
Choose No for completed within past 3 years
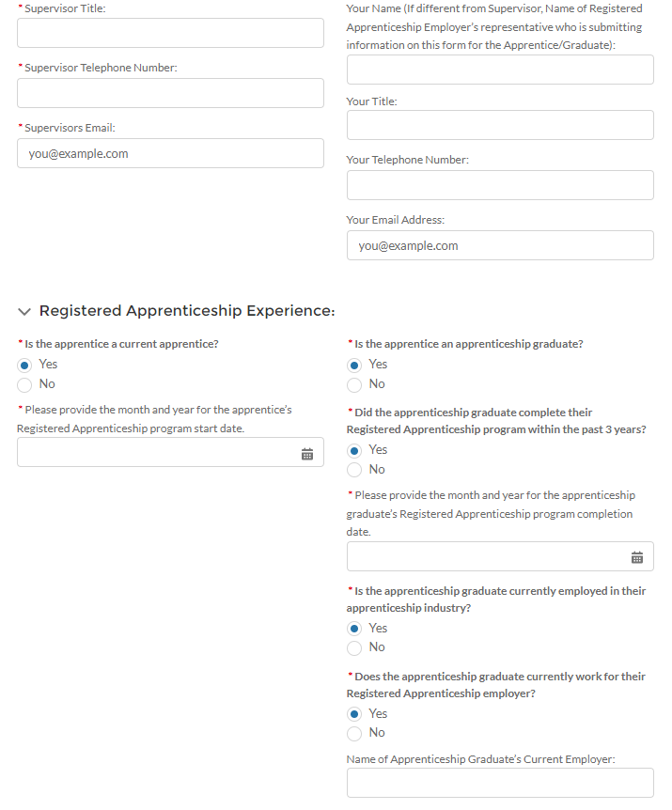pos(355,470)
